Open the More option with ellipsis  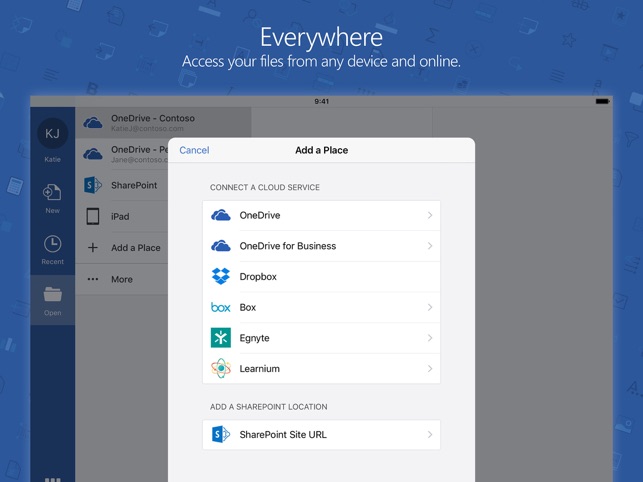(x=120, y=280)
